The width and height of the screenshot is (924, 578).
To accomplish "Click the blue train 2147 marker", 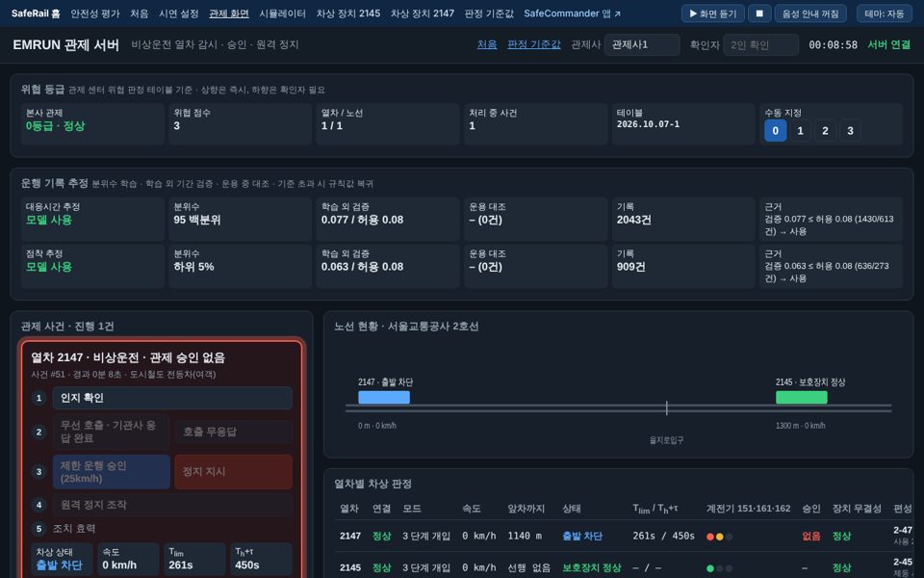I will pyautogui.click(x=384, y=397).
